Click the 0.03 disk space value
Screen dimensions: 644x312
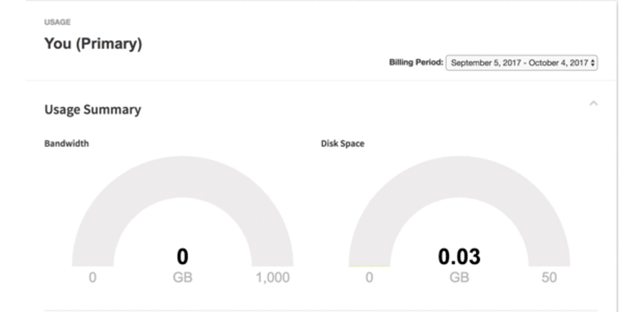460,255
